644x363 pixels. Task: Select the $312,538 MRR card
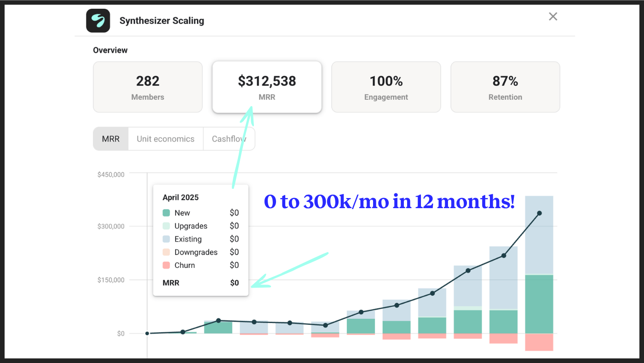click(267, 87)
